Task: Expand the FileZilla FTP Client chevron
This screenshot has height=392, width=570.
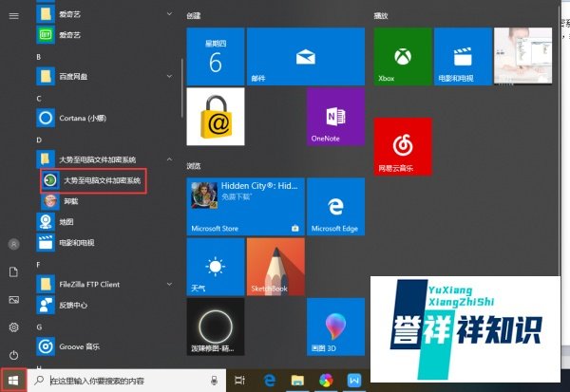Action: (169, 284)
